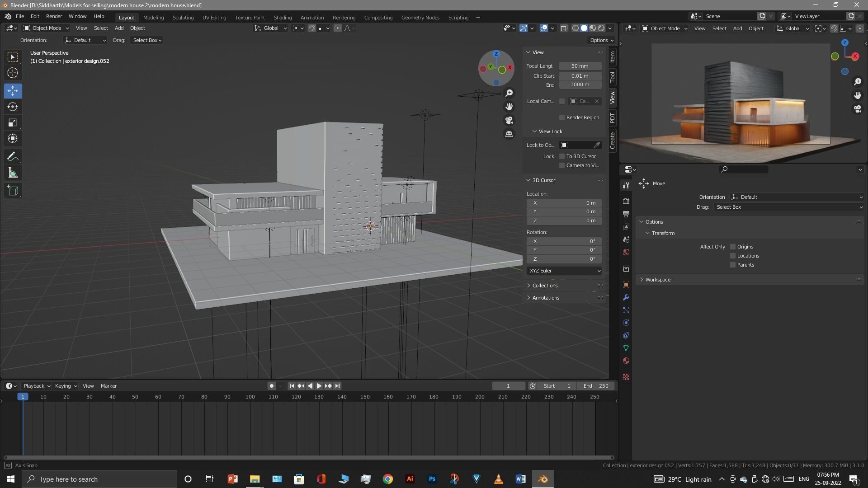Select the Select Box tool in left toolbar
Viewport: 868px width, 488px height.
pyautogui.click(x=13, y=57)
